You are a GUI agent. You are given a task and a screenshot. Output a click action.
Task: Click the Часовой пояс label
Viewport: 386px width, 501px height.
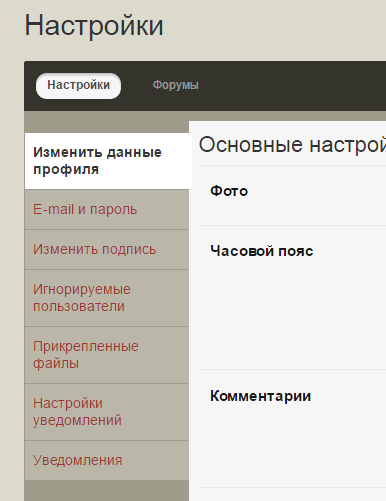click(x=262, y=251)
